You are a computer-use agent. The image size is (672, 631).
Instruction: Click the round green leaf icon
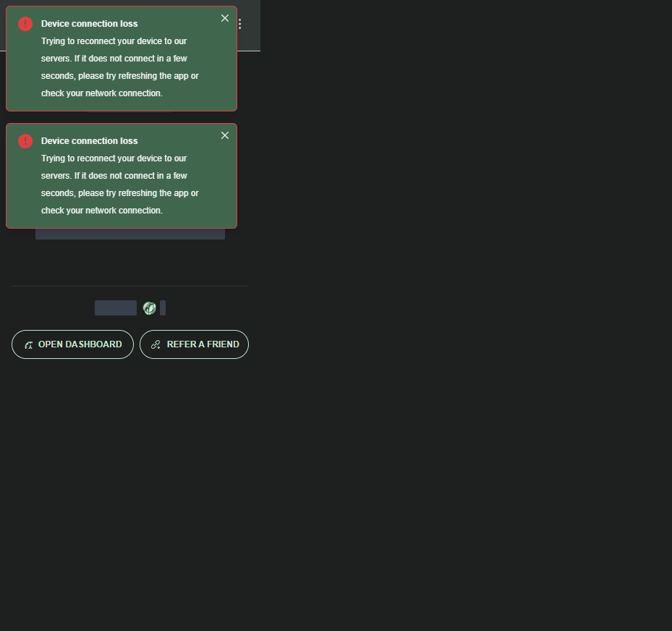pyautogui.click(x=150, y=308)
